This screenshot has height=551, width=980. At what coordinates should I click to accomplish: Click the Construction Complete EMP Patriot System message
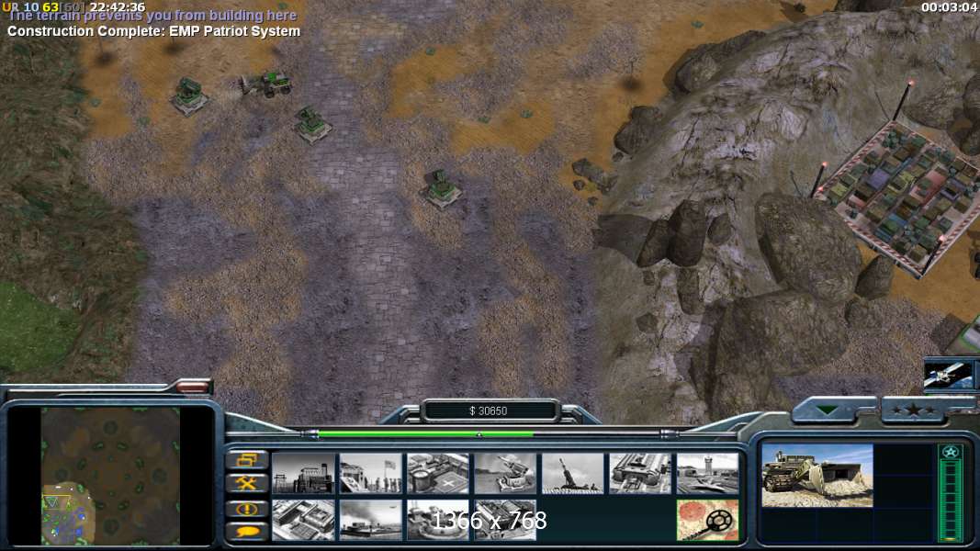pyautogui.click(x=153, y=31)
